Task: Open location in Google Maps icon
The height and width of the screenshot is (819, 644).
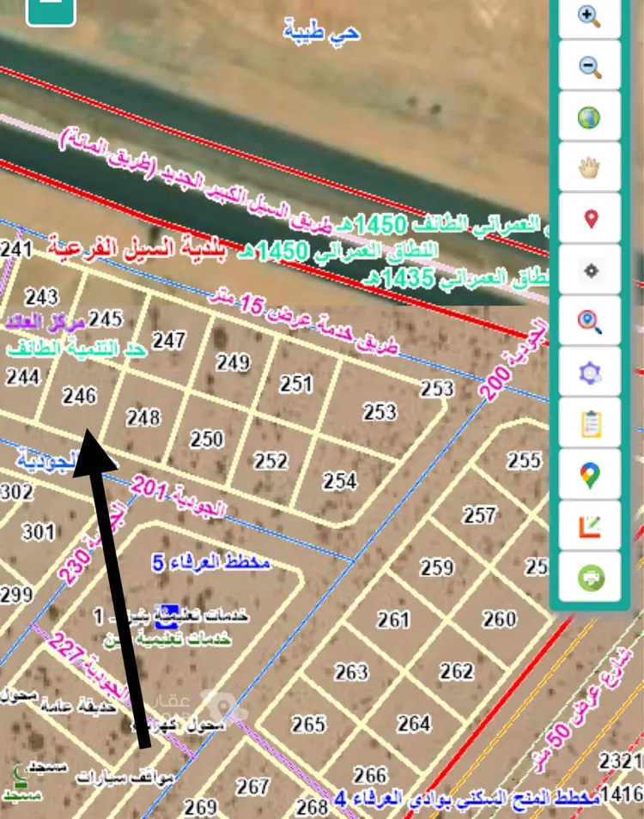Action: coord(589,475)
